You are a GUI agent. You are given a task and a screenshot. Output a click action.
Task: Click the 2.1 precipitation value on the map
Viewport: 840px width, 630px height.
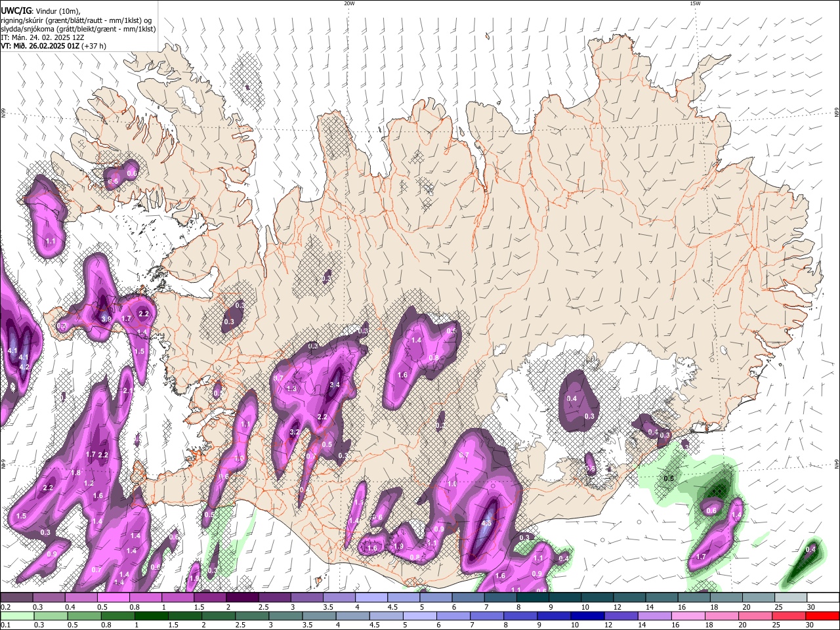pos(128,390)
